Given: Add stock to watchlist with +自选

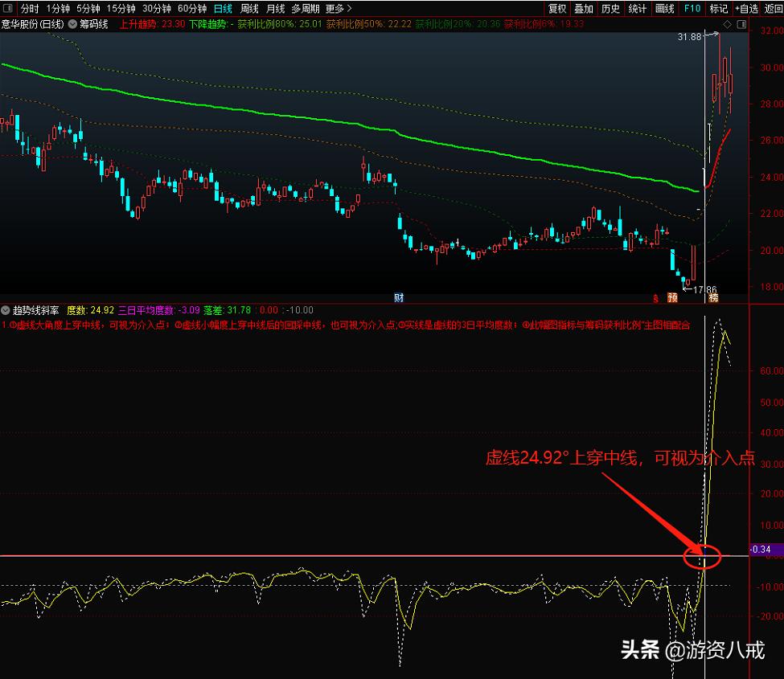Looking at the screenshot, I should pyautogui.click(x=745, y=8).
